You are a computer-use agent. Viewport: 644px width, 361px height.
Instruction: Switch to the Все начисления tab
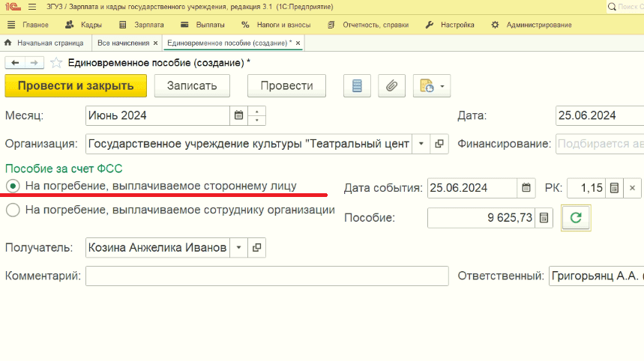123,43
